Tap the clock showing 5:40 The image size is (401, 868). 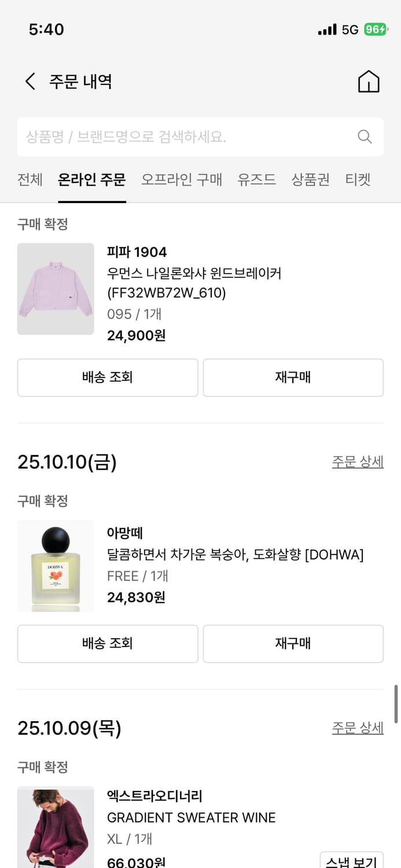coord(47,29)
